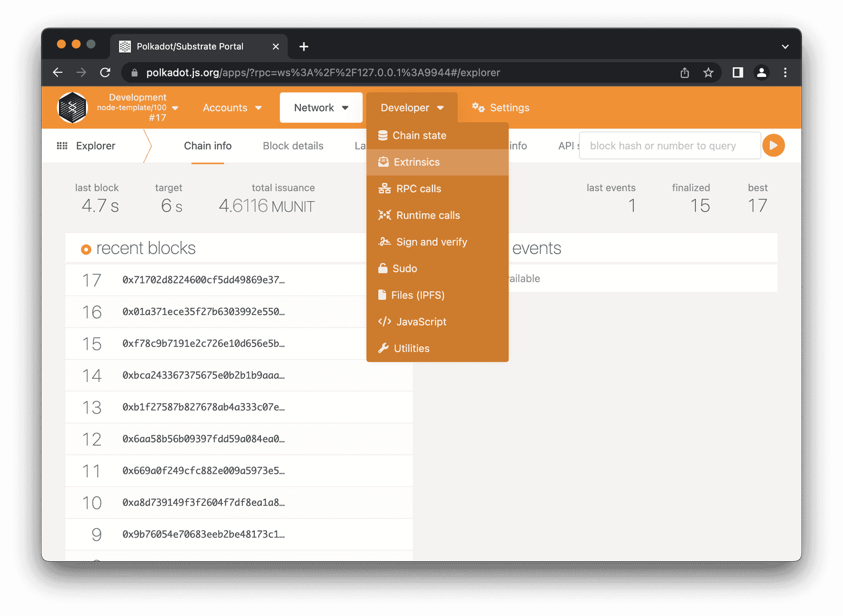
Task: Select the Chain info tab
Action: point(208,145)
